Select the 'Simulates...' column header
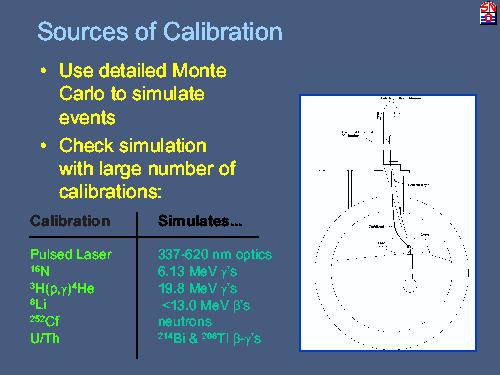Screen dimensions: 500x375 pos(200,221)
